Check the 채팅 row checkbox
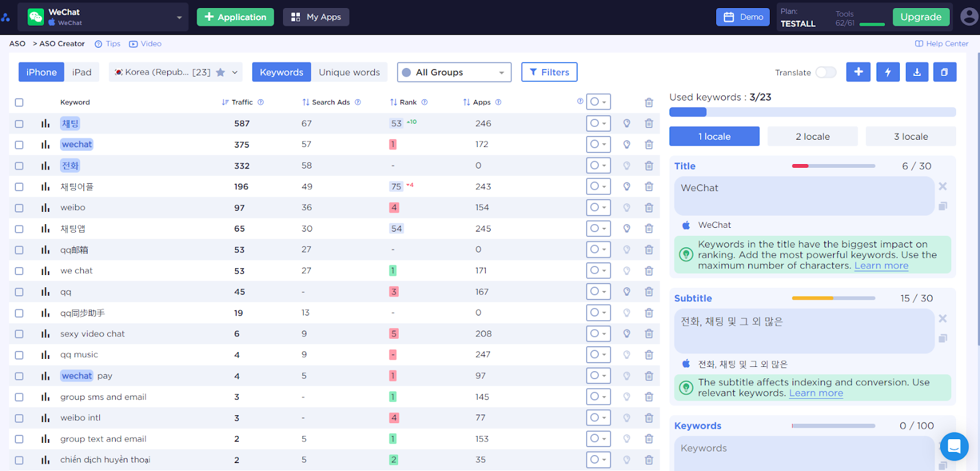This screenshot has width=980, height=471. (19, 124)
